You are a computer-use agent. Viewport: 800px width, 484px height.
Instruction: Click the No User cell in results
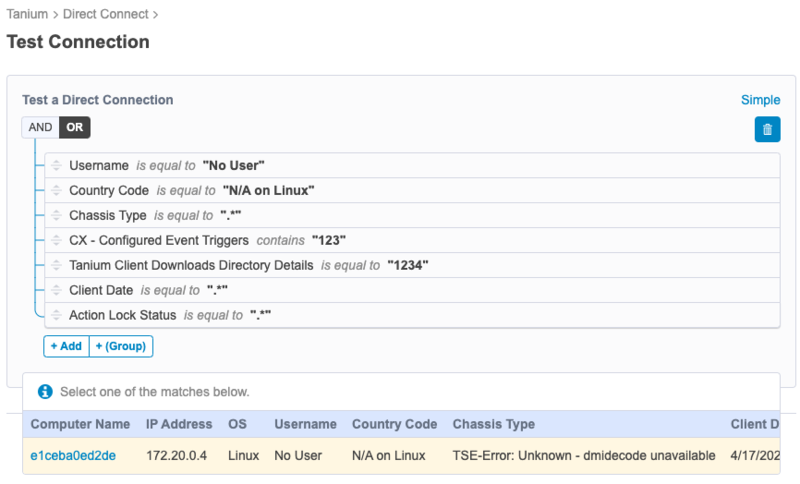coord(298,455)
